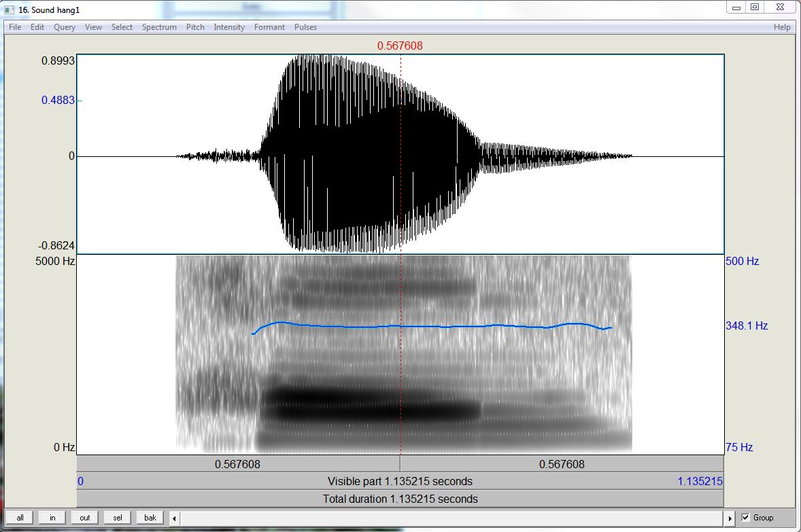
Task: Open the Formant menu
Action: point(269,27)
